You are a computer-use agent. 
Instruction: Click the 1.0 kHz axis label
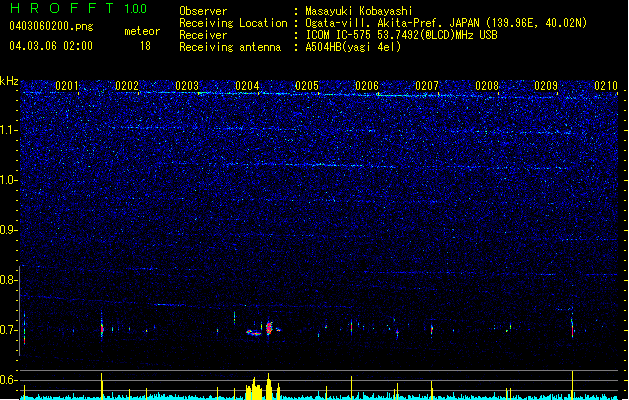8,180
